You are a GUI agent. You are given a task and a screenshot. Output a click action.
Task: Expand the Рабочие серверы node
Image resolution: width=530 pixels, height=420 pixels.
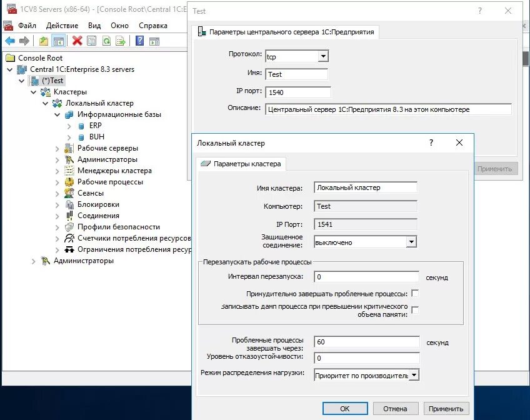pyautogui.click(x=57, y=148)
